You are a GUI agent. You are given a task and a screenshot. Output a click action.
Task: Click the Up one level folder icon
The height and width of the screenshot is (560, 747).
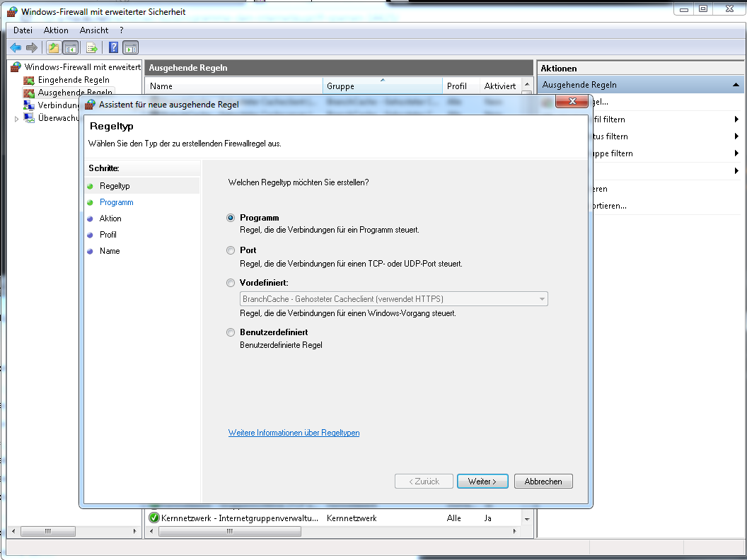pyautogui.click(x=53, y=48)
